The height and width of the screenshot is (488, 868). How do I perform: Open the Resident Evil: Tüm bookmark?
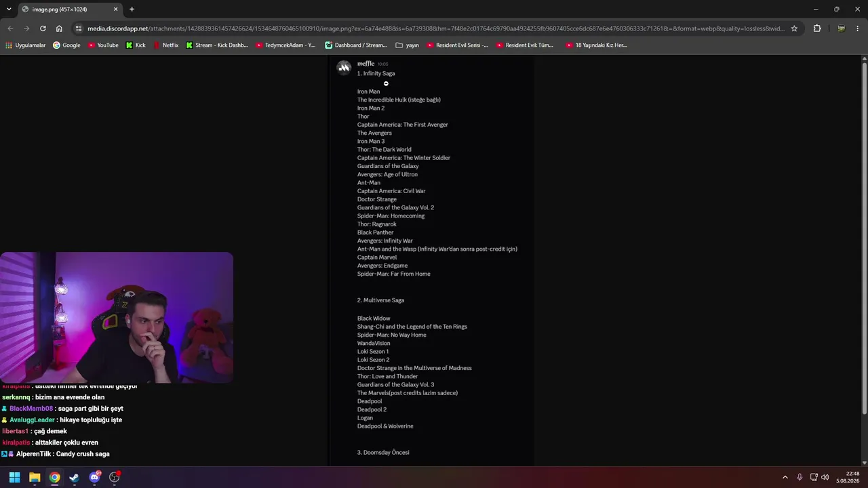pyautogui.click(x=525, y=45)
